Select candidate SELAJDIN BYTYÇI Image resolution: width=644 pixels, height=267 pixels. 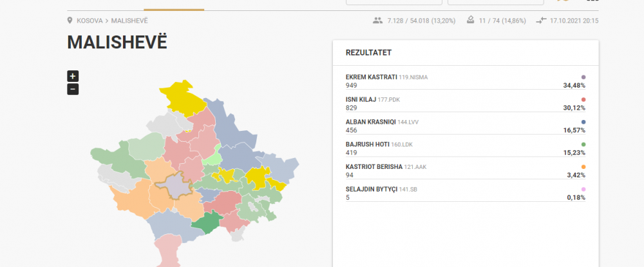coord(372,189)
